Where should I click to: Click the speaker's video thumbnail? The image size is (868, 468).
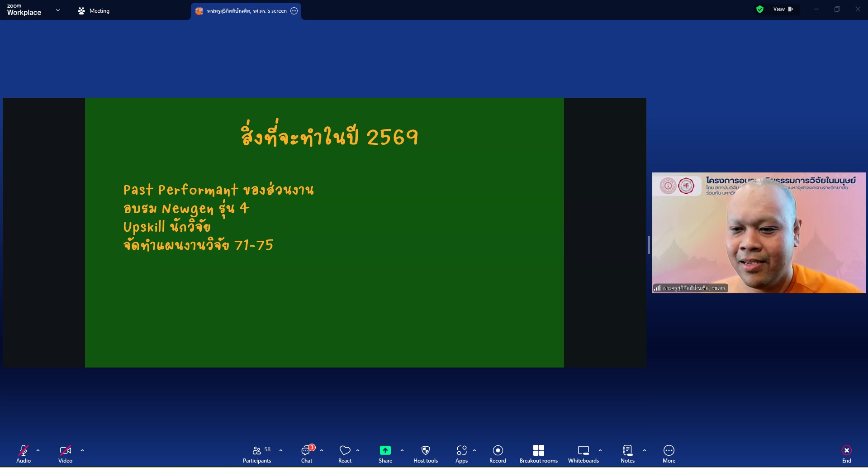(758, 233)
